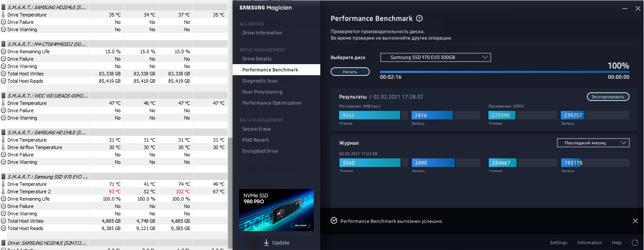Image resolution: width=644 pixels, height=250 pixels.
Task: Click the help question mark beside Performance Benchmark
Action: pos(419,19)
